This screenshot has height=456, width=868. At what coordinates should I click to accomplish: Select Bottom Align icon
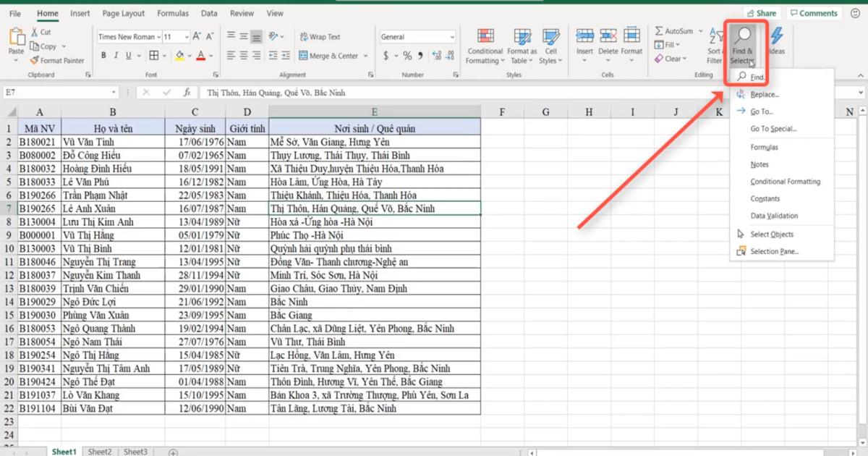[256, 36]
